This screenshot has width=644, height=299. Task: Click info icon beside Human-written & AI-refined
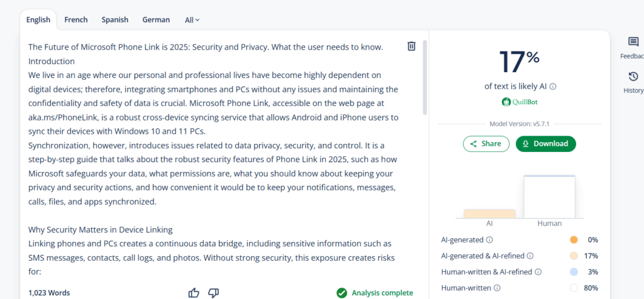coord(538,272)
